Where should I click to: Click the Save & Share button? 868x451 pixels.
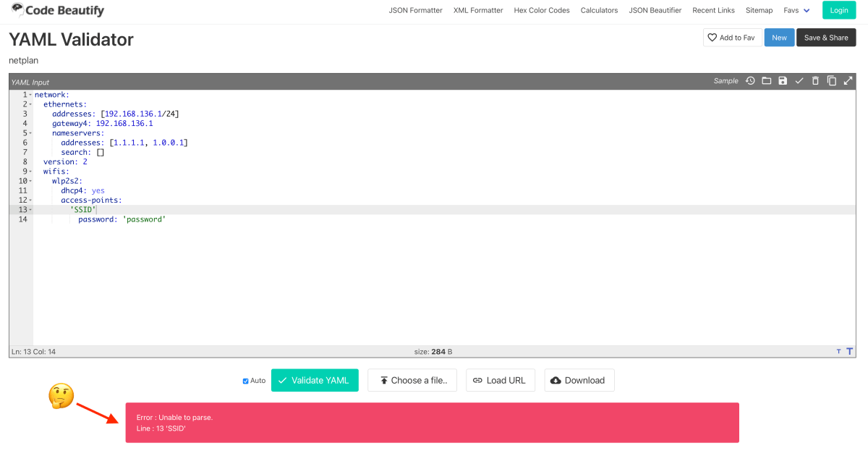[x=826, y=38]
